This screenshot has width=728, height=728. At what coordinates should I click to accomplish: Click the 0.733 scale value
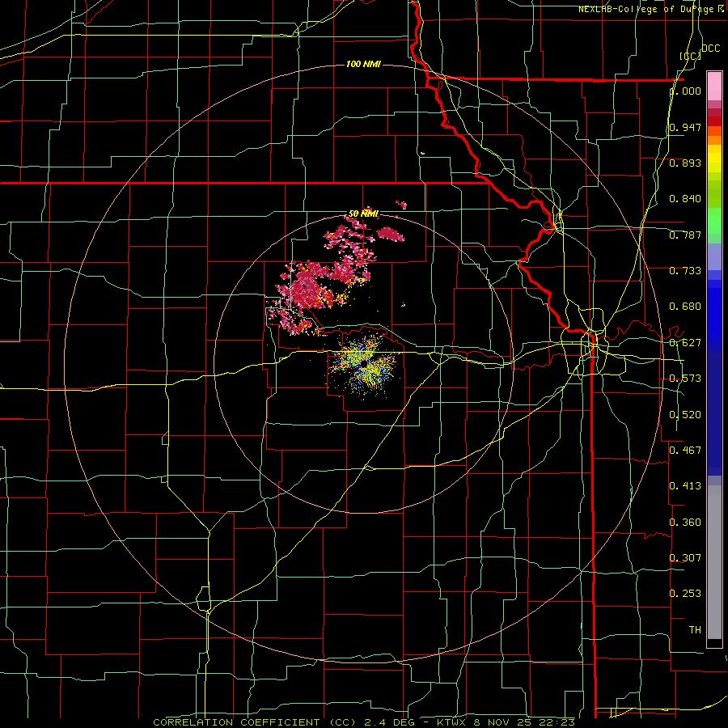(x=685, y=271)
